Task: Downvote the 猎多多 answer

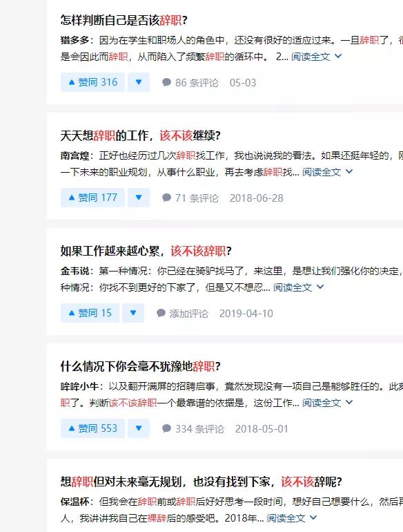Action: coord(139,82)
